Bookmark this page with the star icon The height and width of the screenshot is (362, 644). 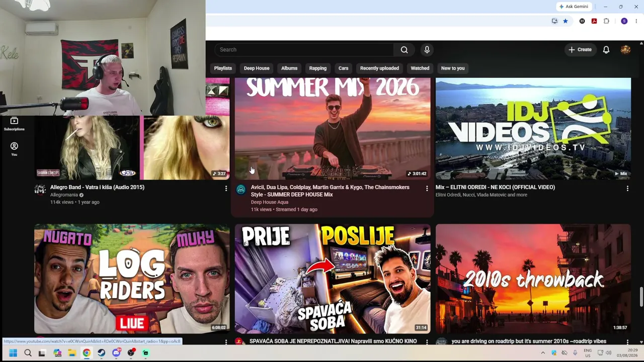pyautogui.click(x=566, y=21)
